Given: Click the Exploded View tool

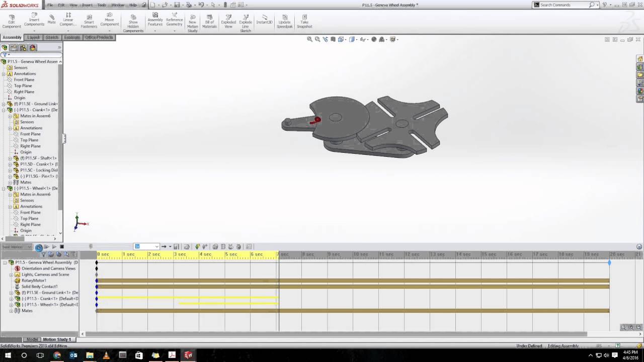Looking at the screenshot, I should [228, 21].
